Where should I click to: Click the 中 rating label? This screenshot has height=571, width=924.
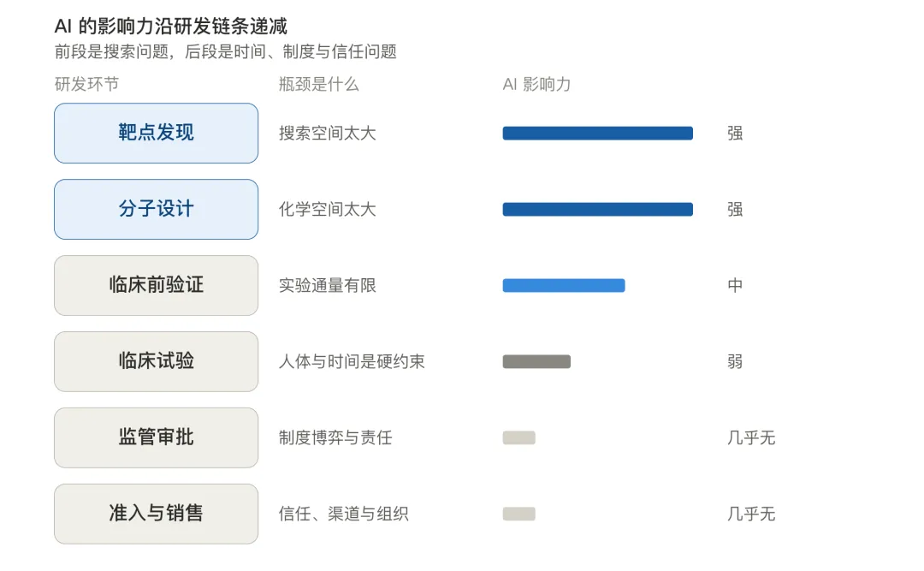pyautogui.click(x=735, y=286)
